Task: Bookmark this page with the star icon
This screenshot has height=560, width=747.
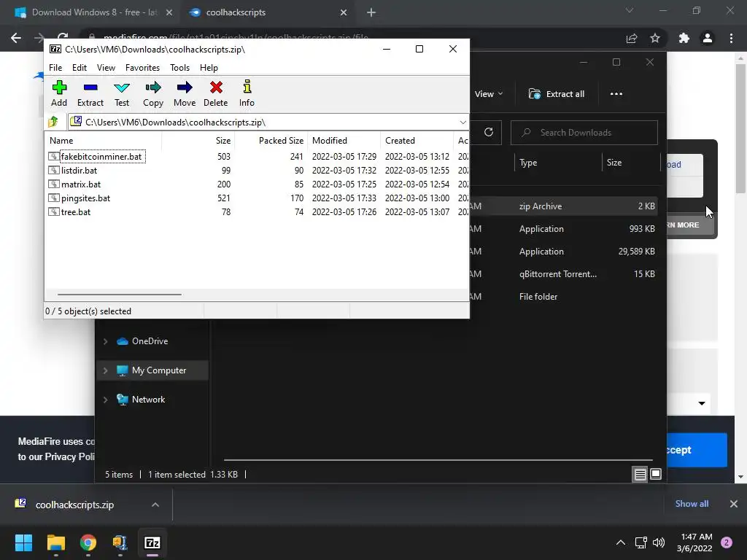Action: tap(655, 39)
